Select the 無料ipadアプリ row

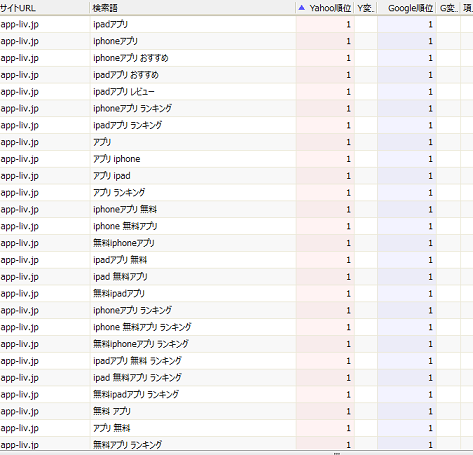pos(236,293)
